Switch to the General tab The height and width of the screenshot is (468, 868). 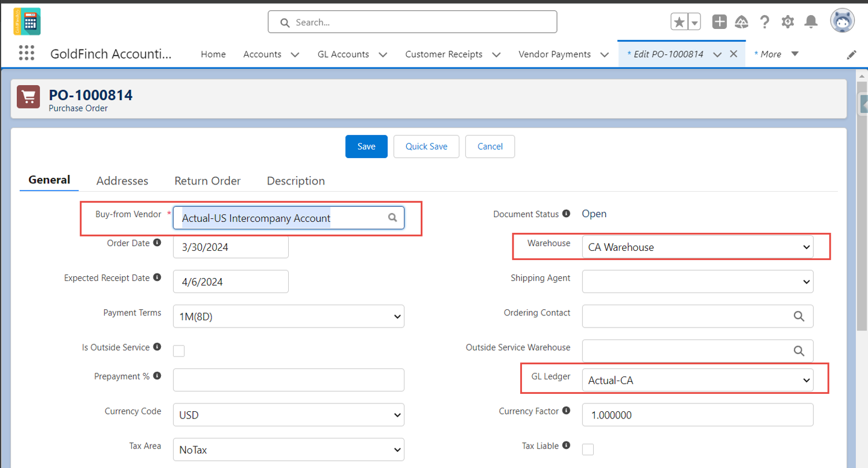[49, 180]
